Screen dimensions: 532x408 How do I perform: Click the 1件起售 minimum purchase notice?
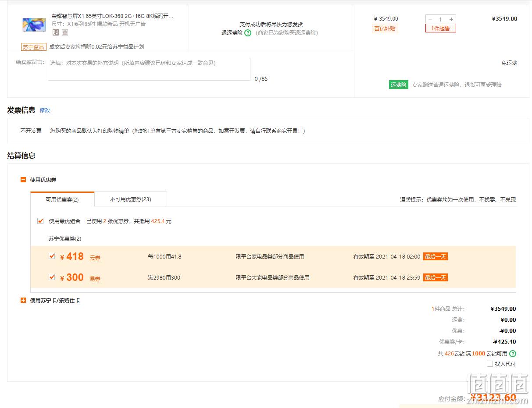click(441, 28)
